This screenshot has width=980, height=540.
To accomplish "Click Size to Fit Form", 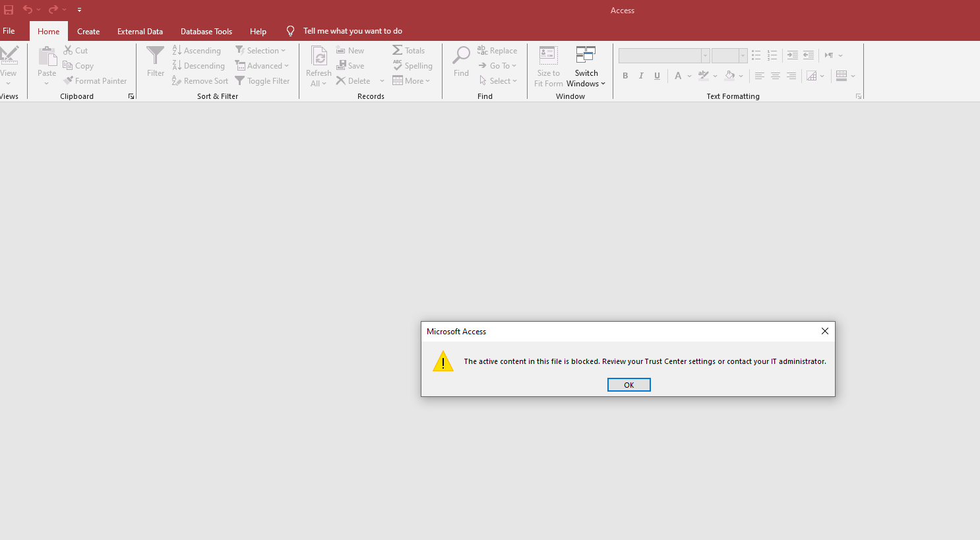I will (x=549, y=67).
